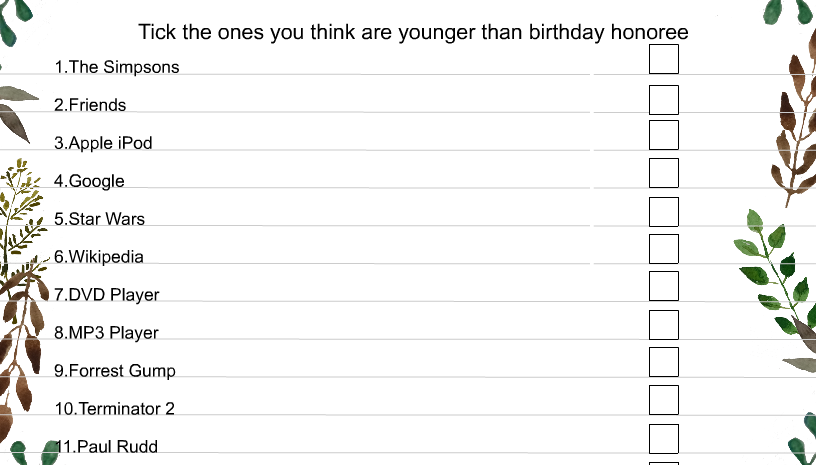Check the Apple iPod box
Screen dimensions: 816x465
click(x=664, y=135)
